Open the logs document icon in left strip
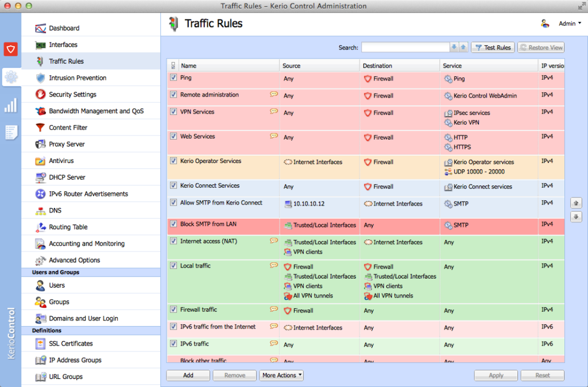The width and height of the screenshot is (588, 387). click(x=10, y=132)
